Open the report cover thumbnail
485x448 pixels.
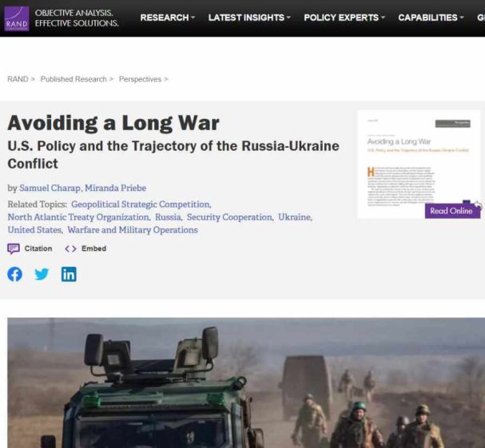(419, 165)
